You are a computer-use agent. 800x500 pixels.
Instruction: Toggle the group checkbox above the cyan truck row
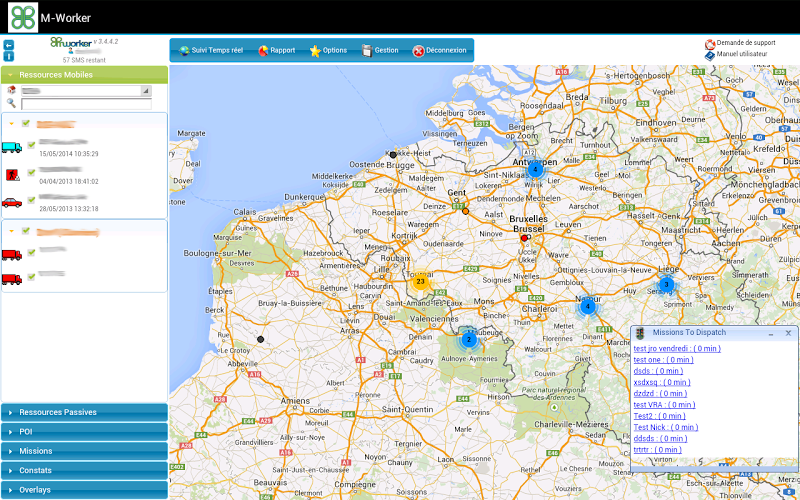pos(26,123)
